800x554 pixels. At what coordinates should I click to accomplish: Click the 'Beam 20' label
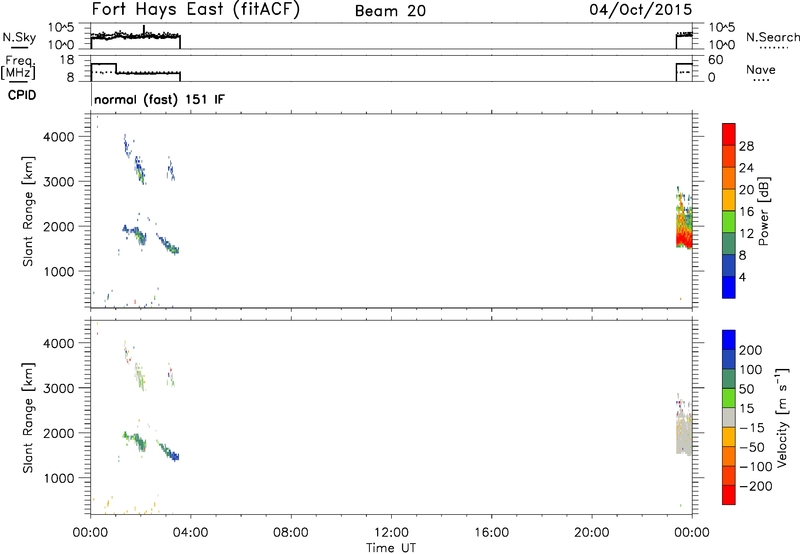[x=390, y=11]
